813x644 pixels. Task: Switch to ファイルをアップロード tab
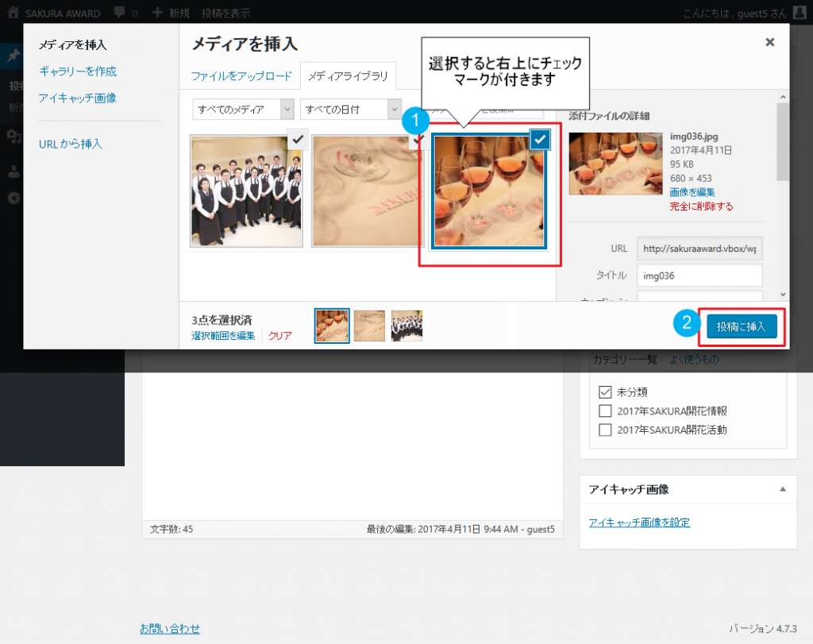click(x=241, y=76)
